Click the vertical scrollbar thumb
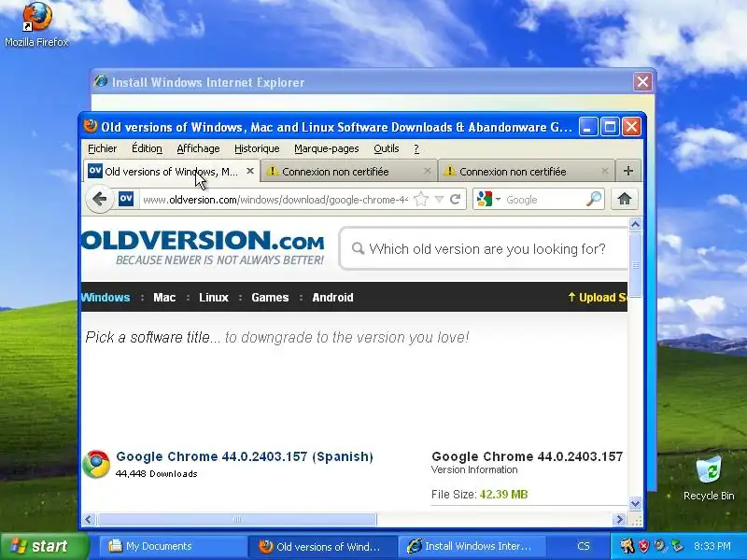Viewport: 747px width, 560px height. pos(635,265)
